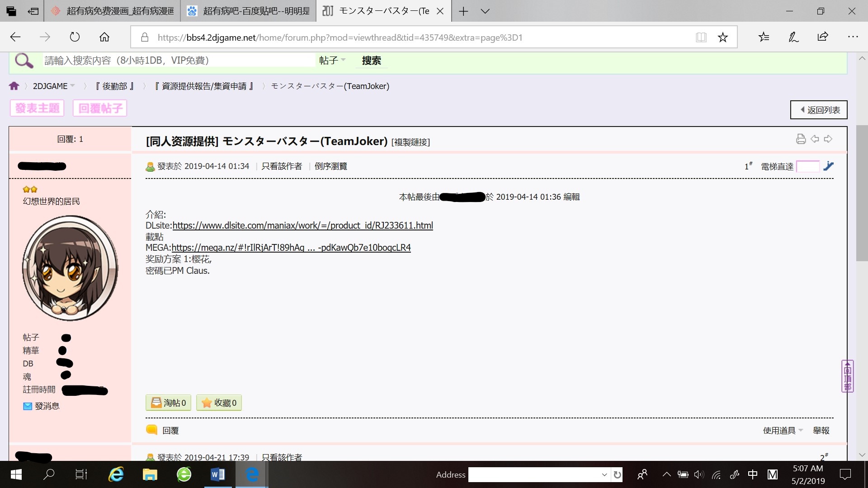Click the print icon in thread header

pos(801,139)
